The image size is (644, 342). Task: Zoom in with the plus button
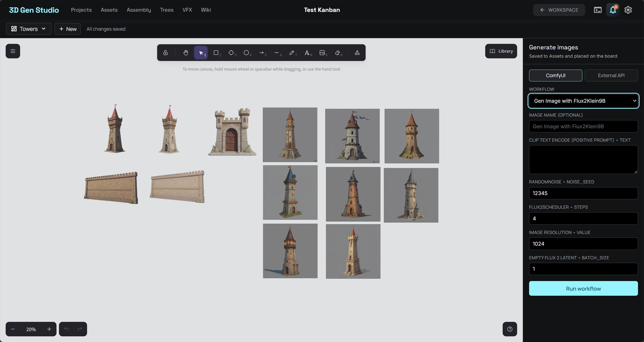pyautogui.click(x=49, y=329)
